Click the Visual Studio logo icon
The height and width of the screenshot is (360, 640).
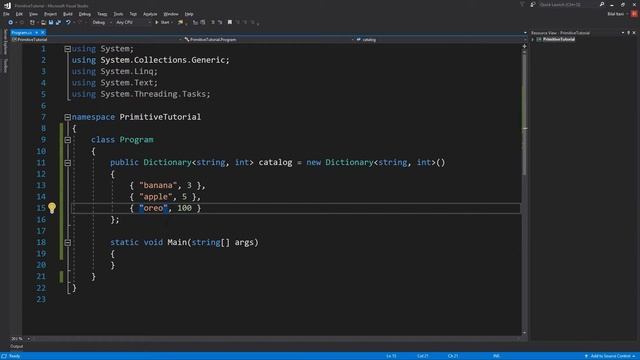click(7, 5)
